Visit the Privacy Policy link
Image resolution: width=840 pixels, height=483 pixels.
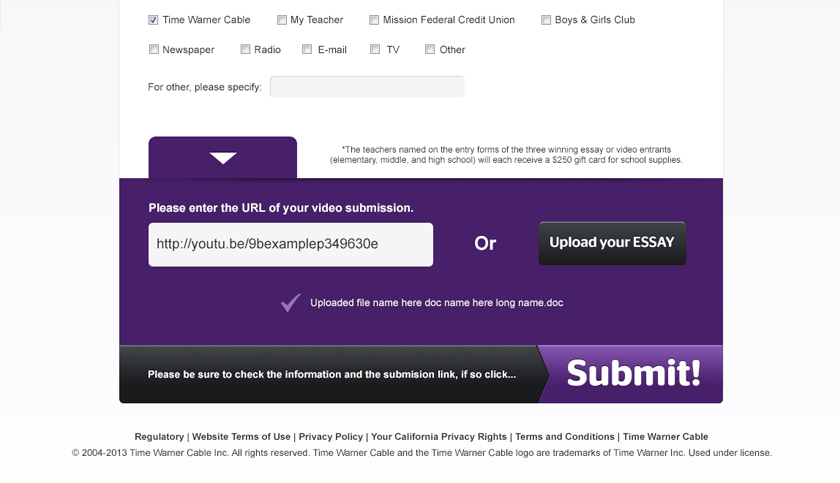click(x=330, y=437)
